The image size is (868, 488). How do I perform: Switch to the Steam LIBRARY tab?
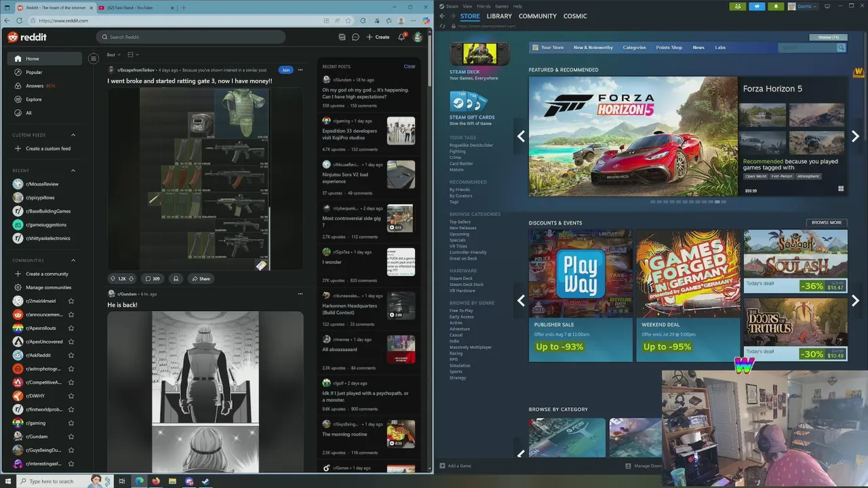[499, 16]
